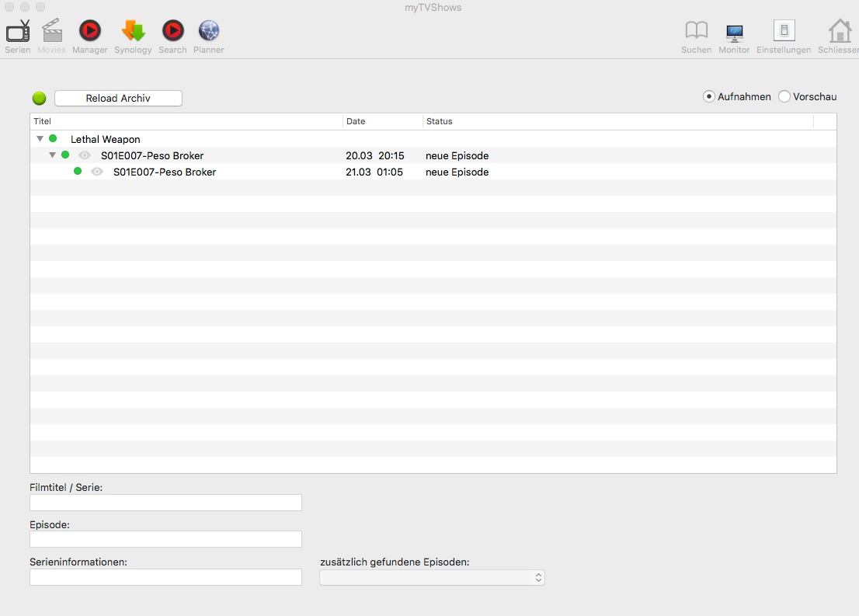Select the Vorschau radio button

tap(784, 97)
